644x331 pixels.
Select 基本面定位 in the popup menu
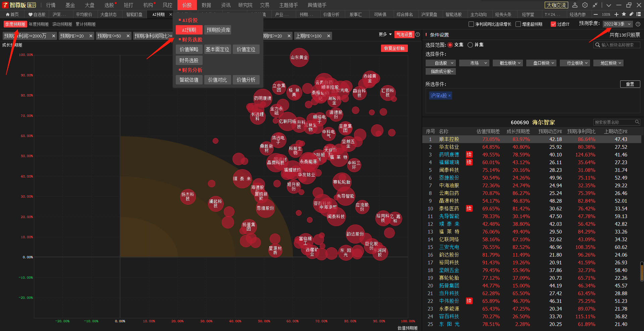[217, 49]
